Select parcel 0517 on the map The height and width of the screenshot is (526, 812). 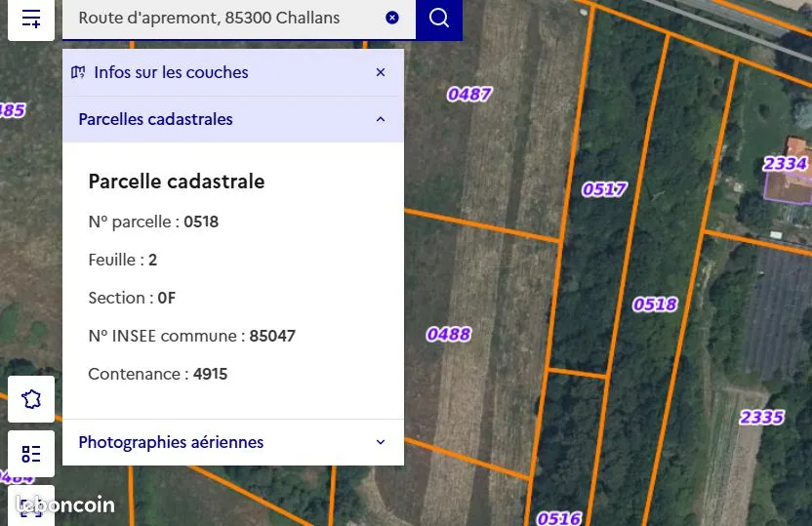point(604,189)
